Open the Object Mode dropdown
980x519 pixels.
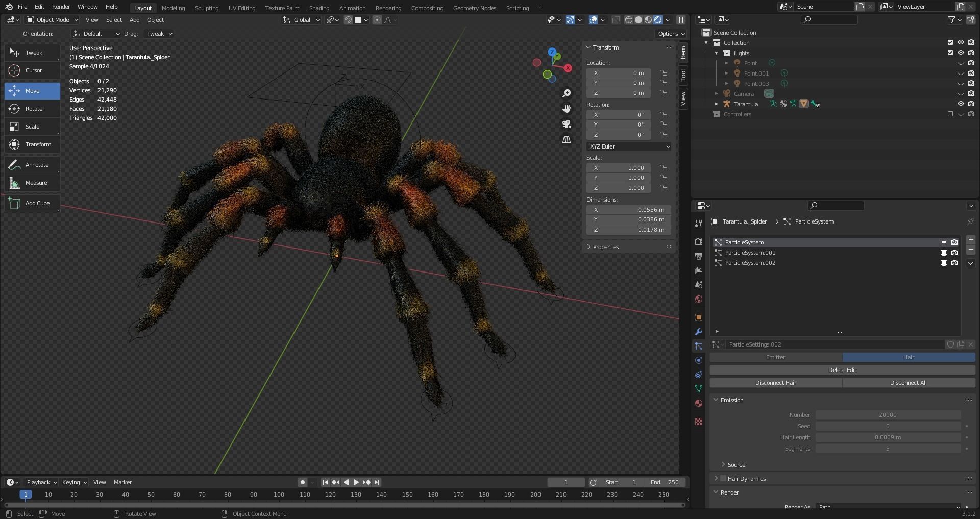pos(52,20)
